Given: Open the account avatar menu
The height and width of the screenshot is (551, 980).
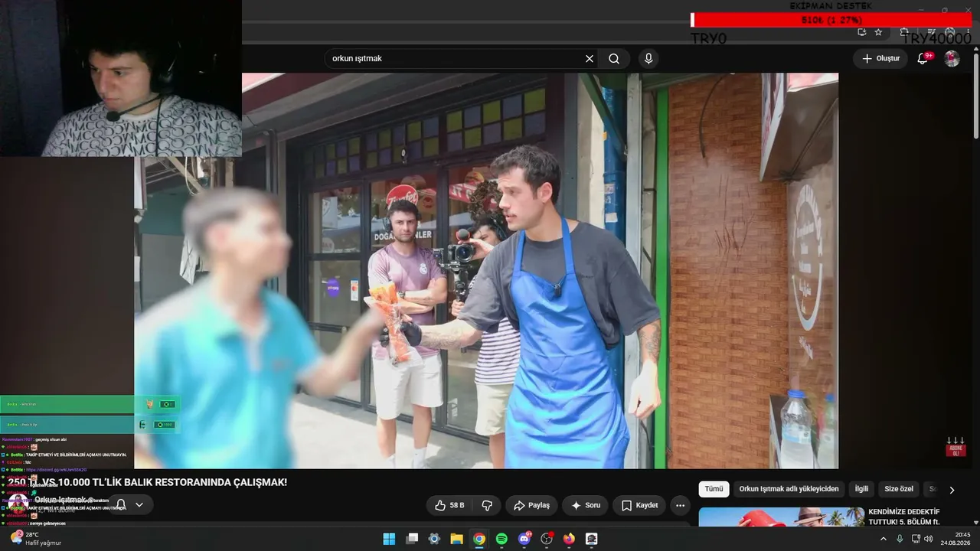Looking at the screenshot, I should (952, 59).
